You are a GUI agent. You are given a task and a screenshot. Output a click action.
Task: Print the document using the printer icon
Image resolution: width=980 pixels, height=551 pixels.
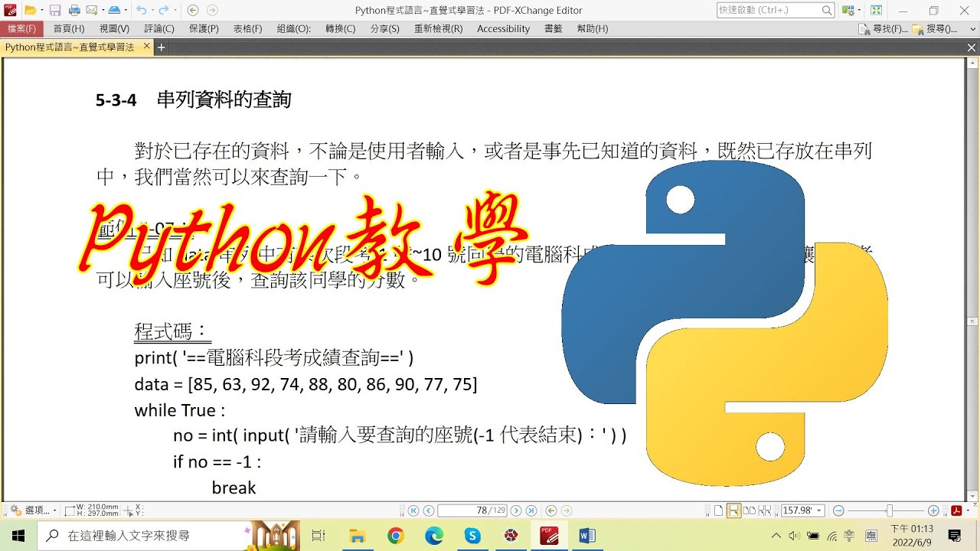(x=74, y=10)
